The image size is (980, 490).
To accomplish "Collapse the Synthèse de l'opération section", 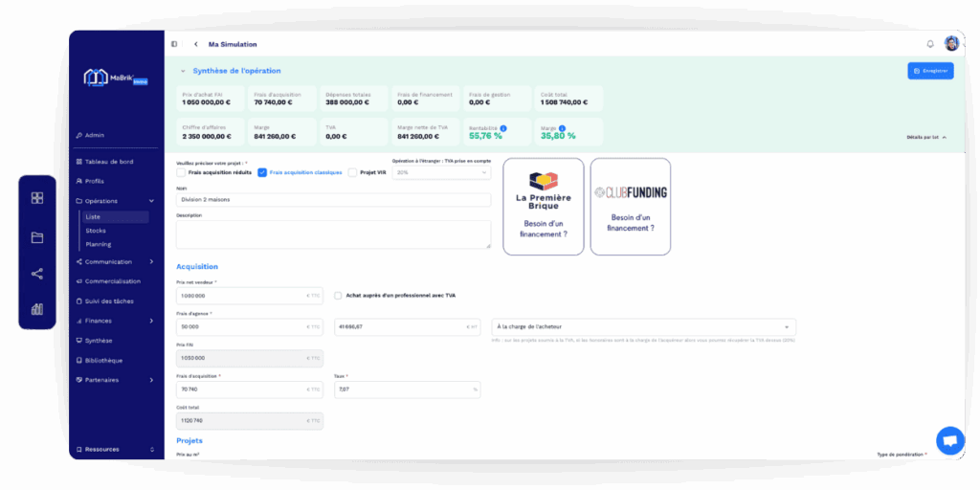I will pyautogui.click(x=183, y=71).
